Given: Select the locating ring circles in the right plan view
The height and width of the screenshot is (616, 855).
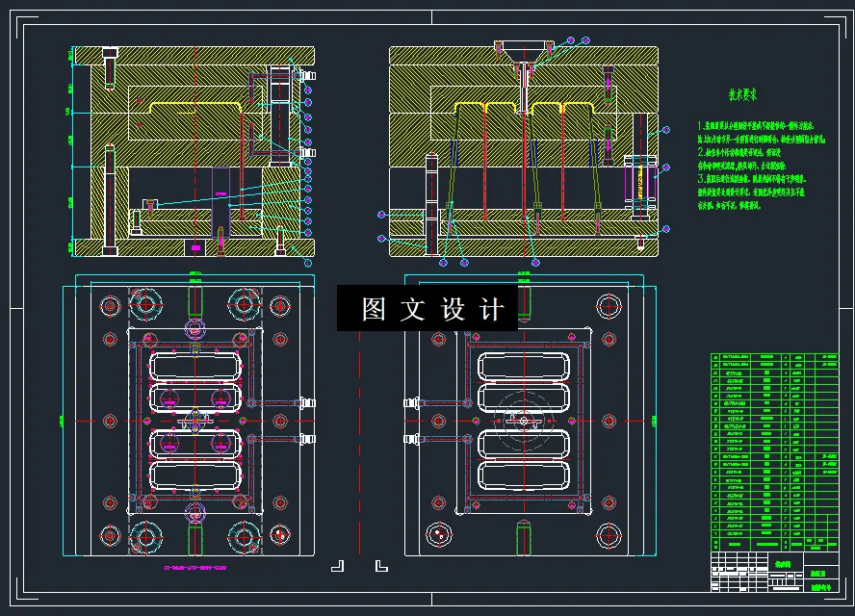Looking at the screenshot, I should (524, 421).
